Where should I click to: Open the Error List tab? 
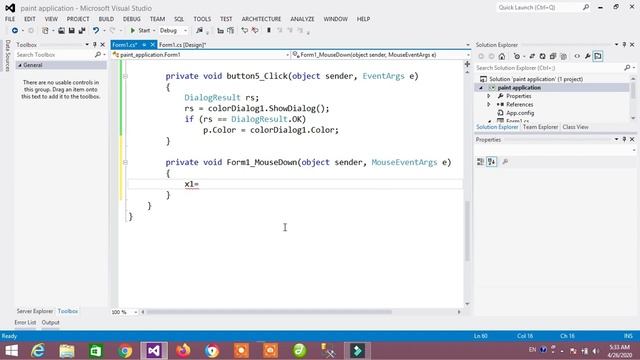coord(25,322)
